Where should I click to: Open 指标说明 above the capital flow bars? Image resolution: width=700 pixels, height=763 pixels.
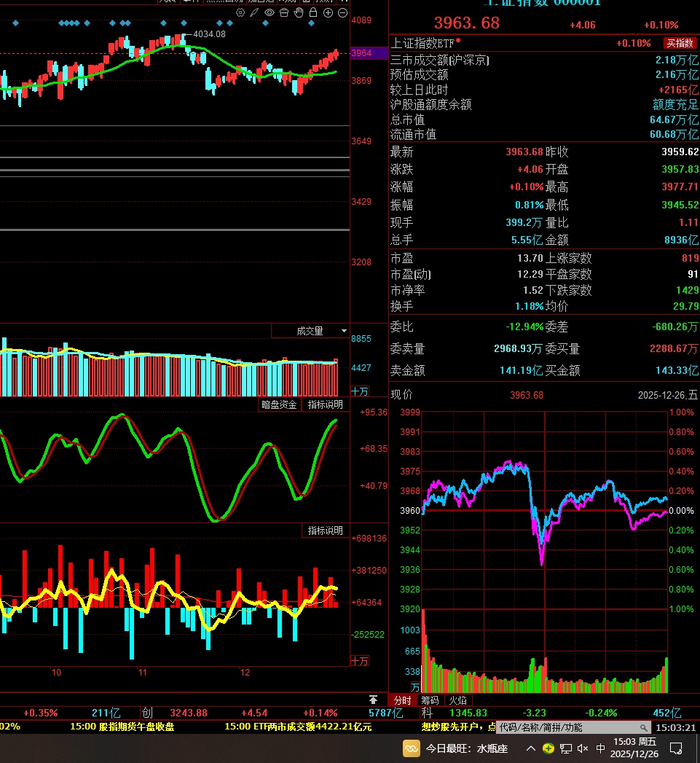coord(326,531)
